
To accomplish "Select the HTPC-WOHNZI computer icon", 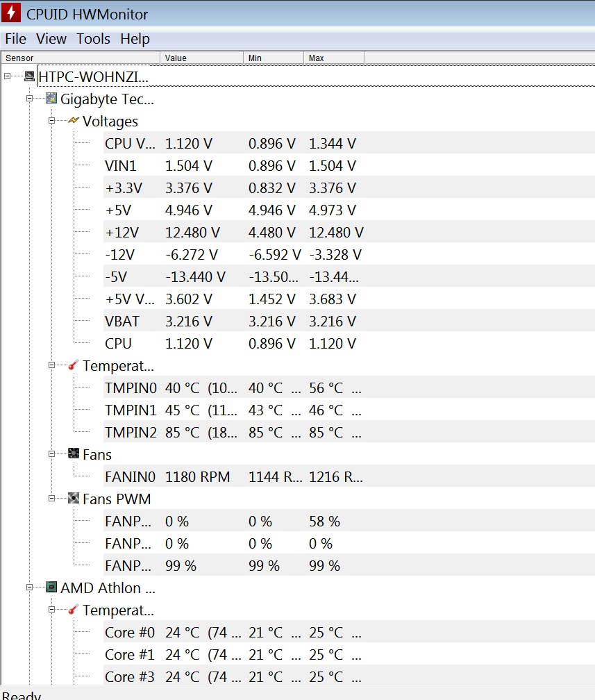I will click(29, 76).
